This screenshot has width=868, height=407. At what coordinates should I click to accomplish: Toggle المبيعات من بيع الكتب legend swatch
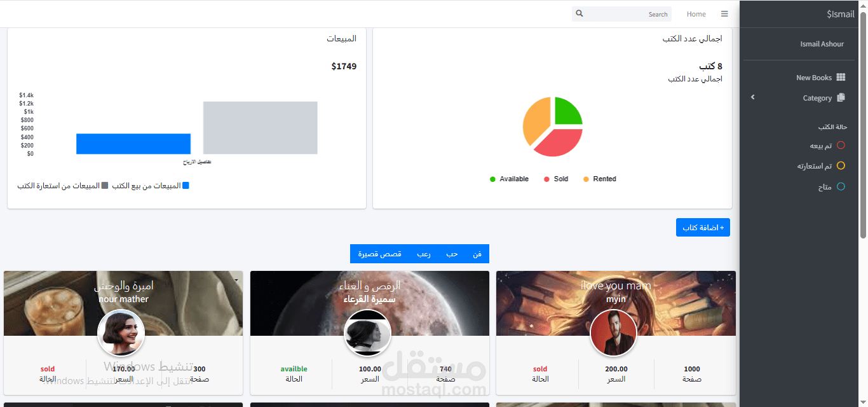point(186,186)
